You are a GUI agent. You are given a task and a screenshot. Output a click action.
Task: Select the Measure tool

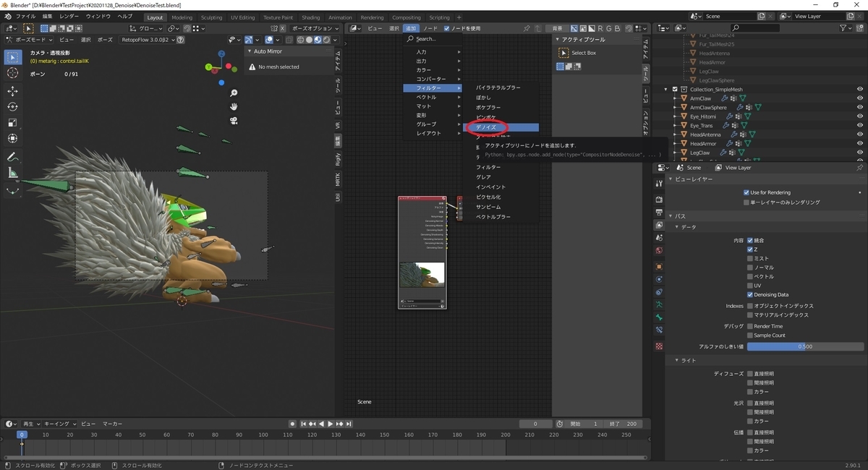13,173
